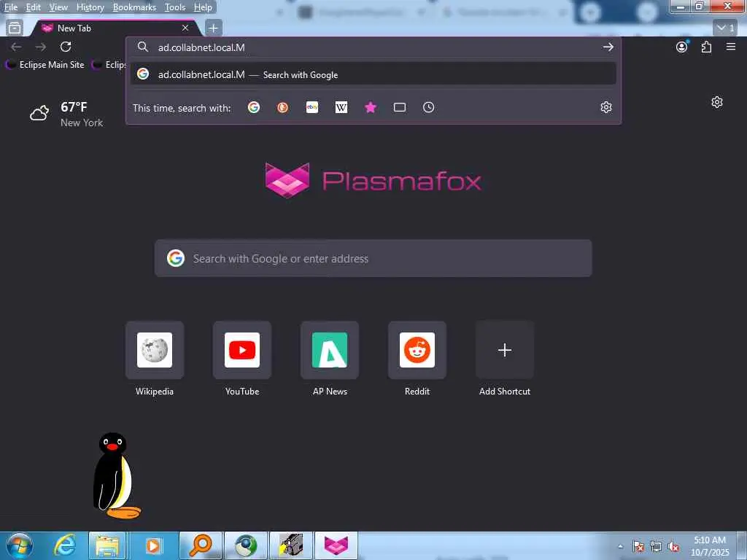
Task: Open the History menu
Action: point(90,7)
